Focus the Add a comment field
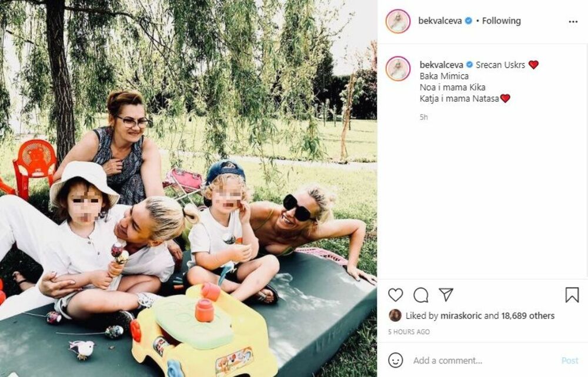The height and width of the screenshot is (377, 588). [x=484, y=361]
